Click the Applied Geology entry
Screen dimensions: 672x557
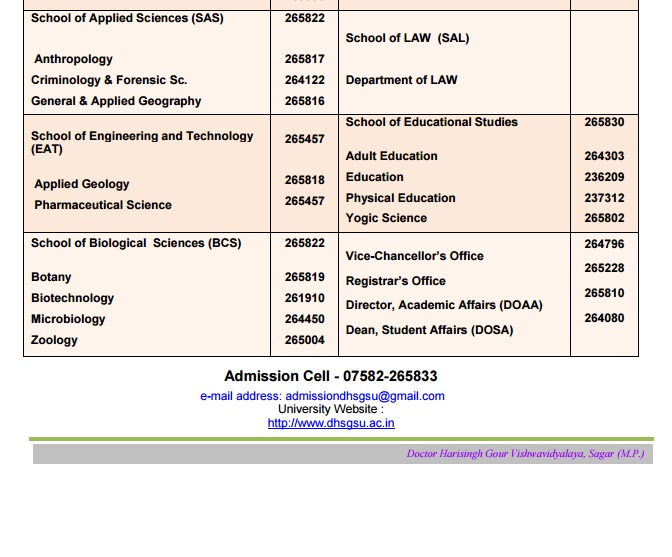coord(81,184)
